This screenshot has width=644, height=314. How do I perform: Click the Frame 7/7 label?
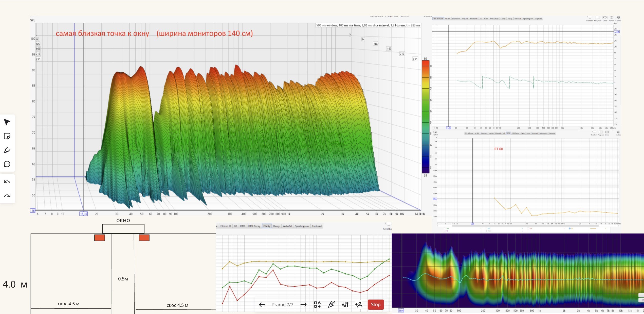(282, 305)
